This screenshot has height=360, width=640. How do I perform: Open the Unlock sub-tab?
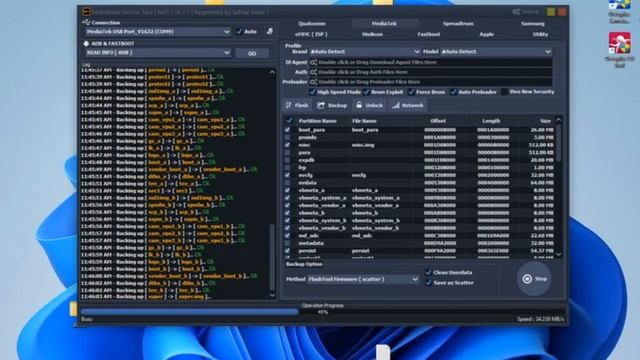(369, 105)
